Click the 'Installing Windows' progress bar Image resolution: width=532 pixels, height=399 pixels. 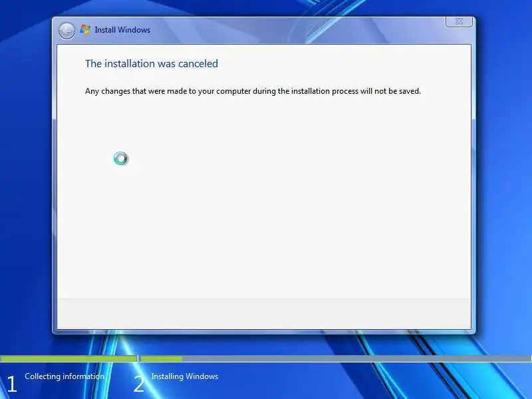(336, 358)
